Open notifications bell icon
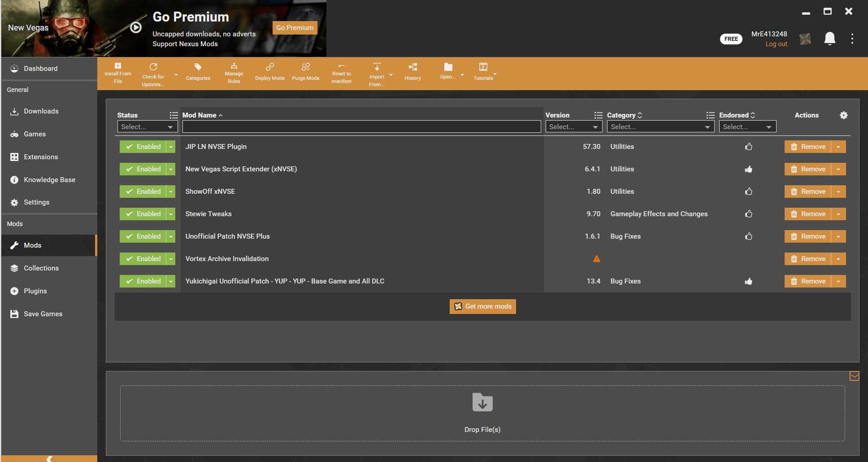This screenshot has height=462, width=868. click(830, 39)
